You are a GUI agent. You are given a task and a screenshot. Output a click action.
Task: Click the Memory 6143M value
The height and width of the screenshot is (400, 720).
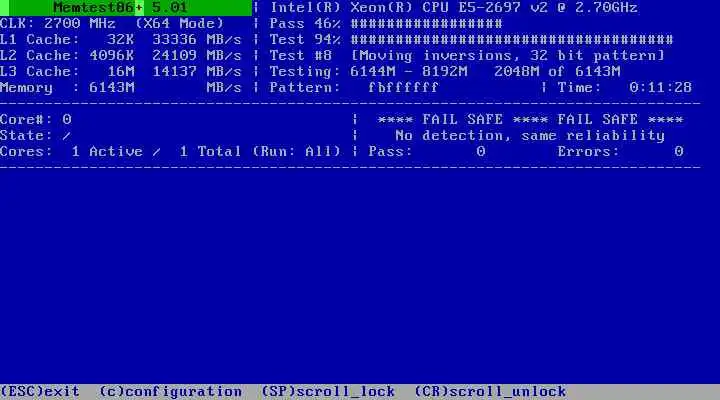coord(112,87)
